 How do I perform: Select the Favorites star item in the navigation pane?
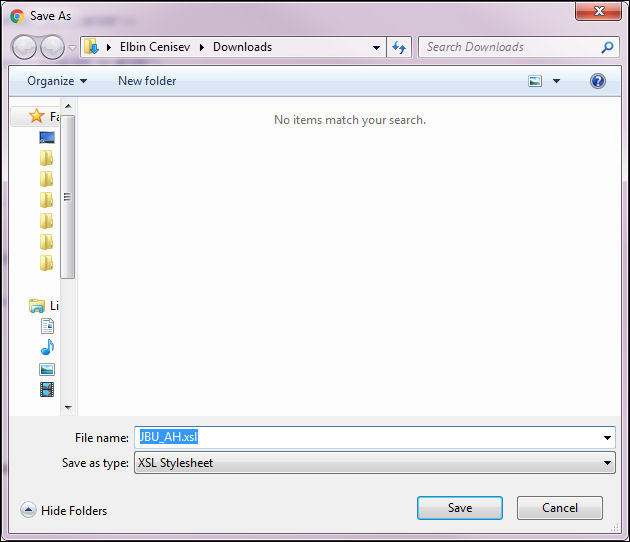coord(37,116)
